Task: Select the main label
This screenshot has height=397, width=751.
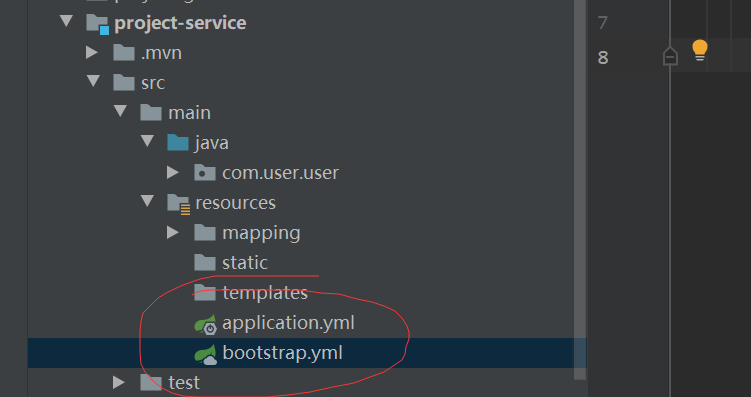Action: 189,113
